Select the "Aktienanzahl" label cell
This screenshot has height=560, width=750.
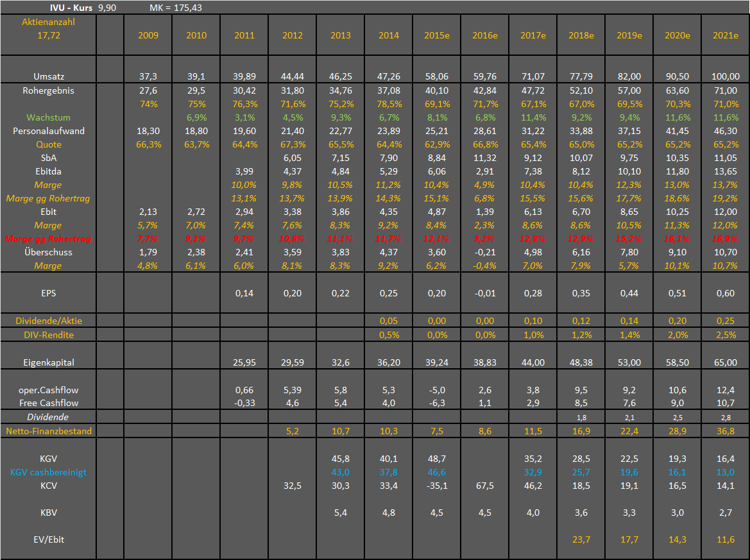48,22
